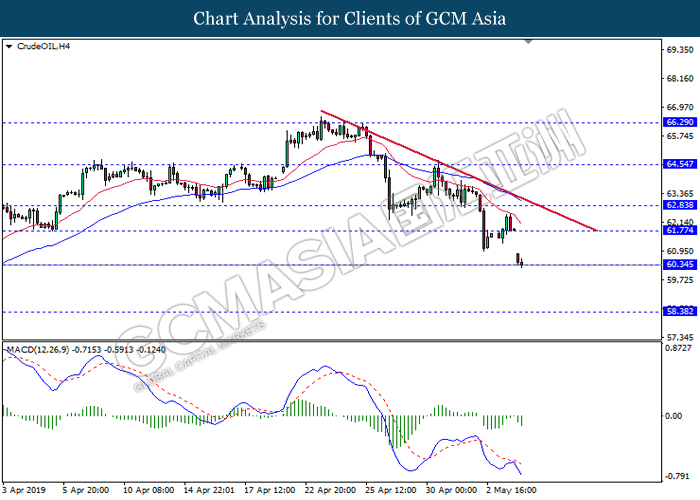This screenshot has width=700, height=500.
Task: Click the 59.725 price axis value
Action: point(680,280)
